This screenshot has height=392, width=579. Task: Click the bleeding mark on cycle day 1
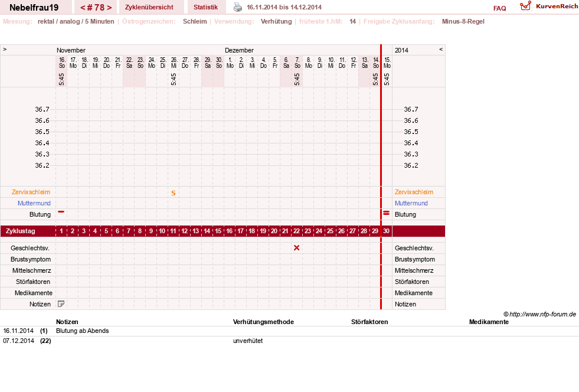61,212
